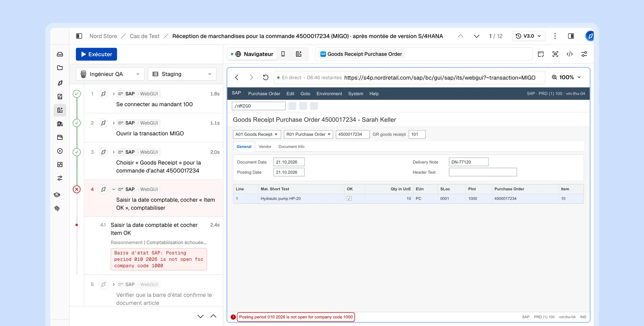Go to previous test case arrow
Image resolution: width=644 pixels, height=326 pixels.
461,36
